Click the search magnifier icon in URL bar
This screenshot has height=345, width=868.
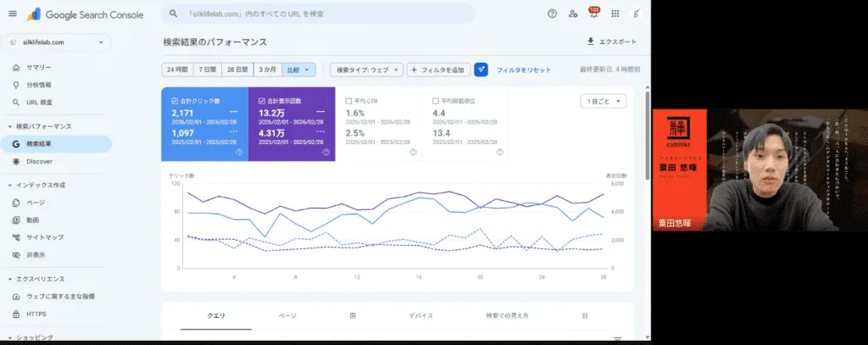[173, 14]
